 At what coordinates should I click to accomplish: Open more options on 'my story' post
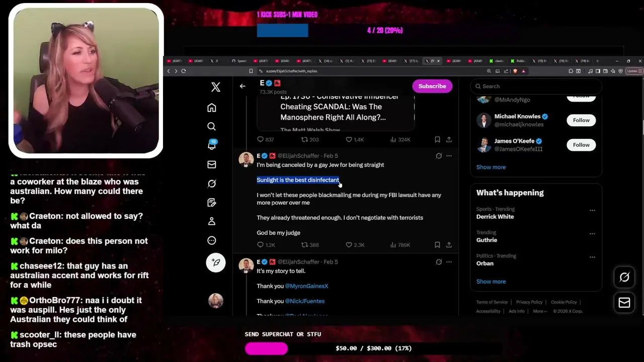coord(449,262)
